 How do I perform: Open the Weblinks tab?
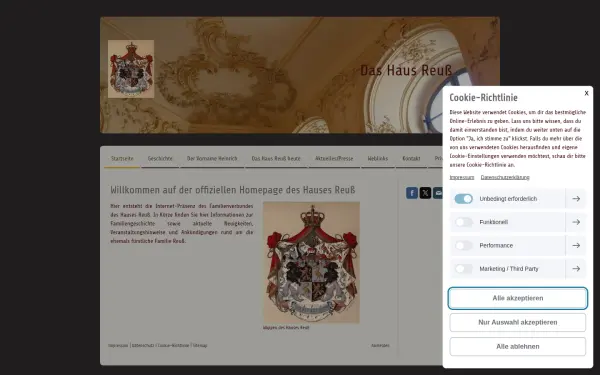coord(378,158)
